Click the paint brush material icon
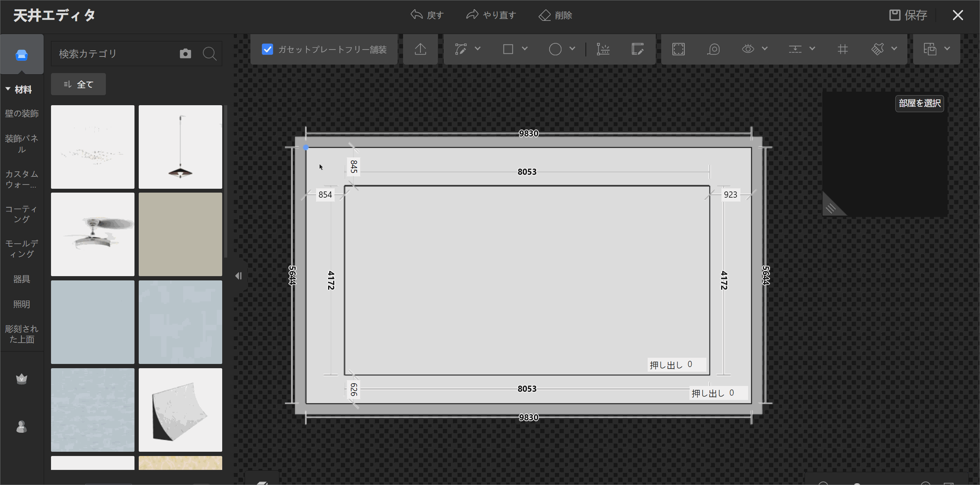The image size is (980, 485). click(878, 49)
